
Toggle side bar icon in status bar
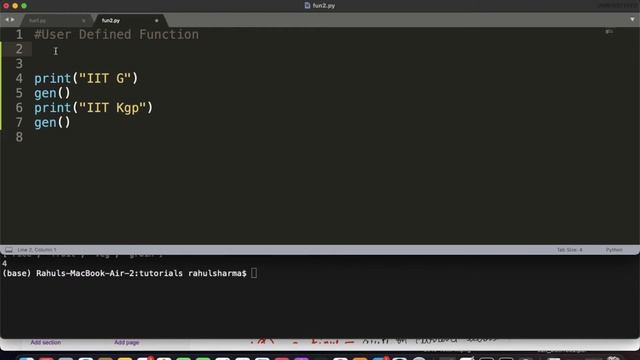(x=9, y=250)
